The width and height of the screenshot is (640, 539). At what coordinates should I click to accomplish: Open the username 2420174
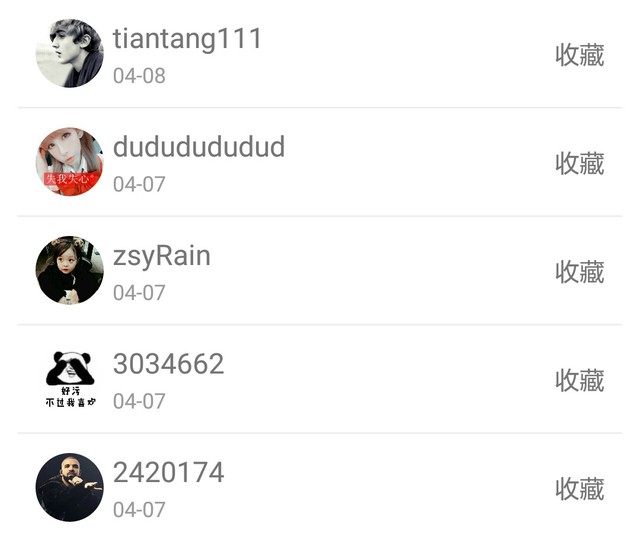click(x=169, y=472)
